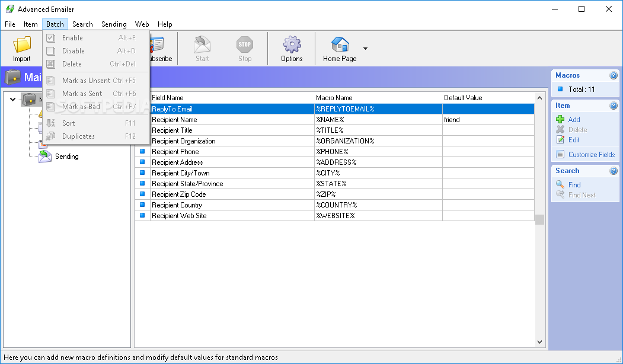Click blue square icon beside Recipient Web Site
The height and width of the screenshot is (364, 623).
pos(142,215)
